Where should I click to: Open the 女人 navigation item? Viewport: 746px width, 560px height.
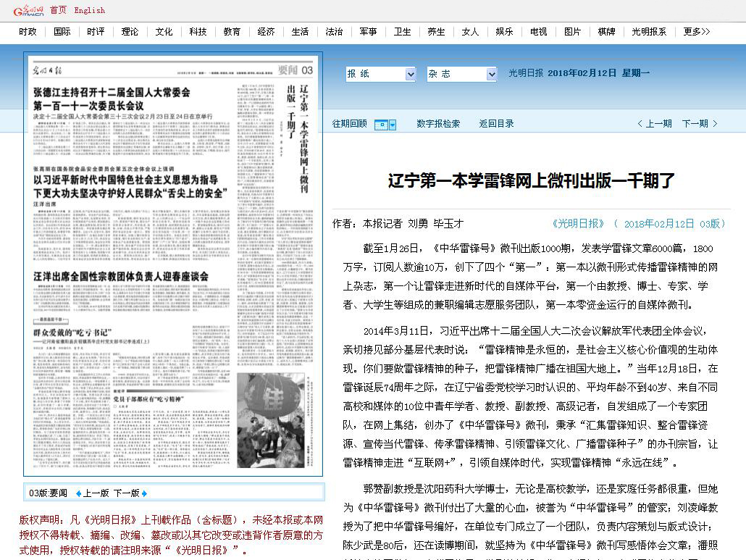coord(470,31)
